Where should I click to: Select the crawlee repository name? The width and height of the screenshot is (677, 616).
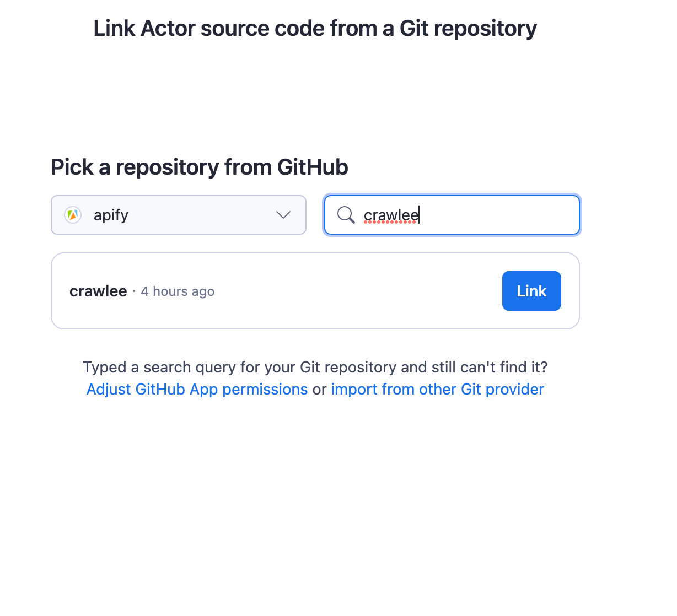(98, 291)
